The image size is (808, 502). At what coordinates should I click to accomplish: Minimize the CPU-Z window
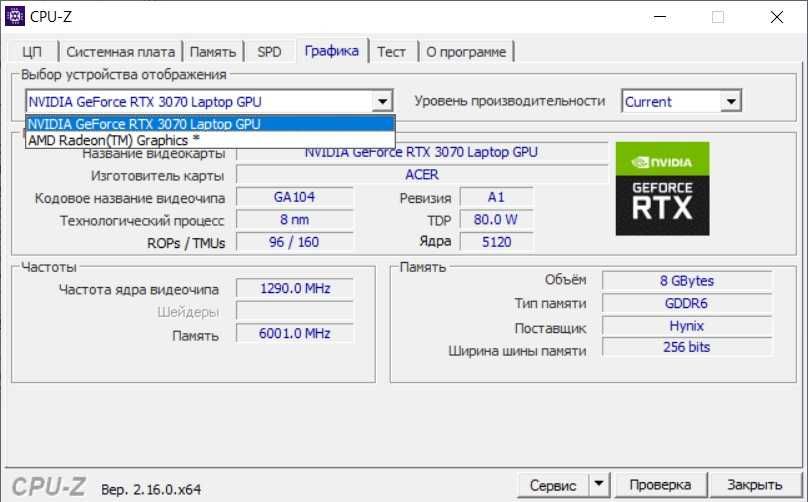659,17
